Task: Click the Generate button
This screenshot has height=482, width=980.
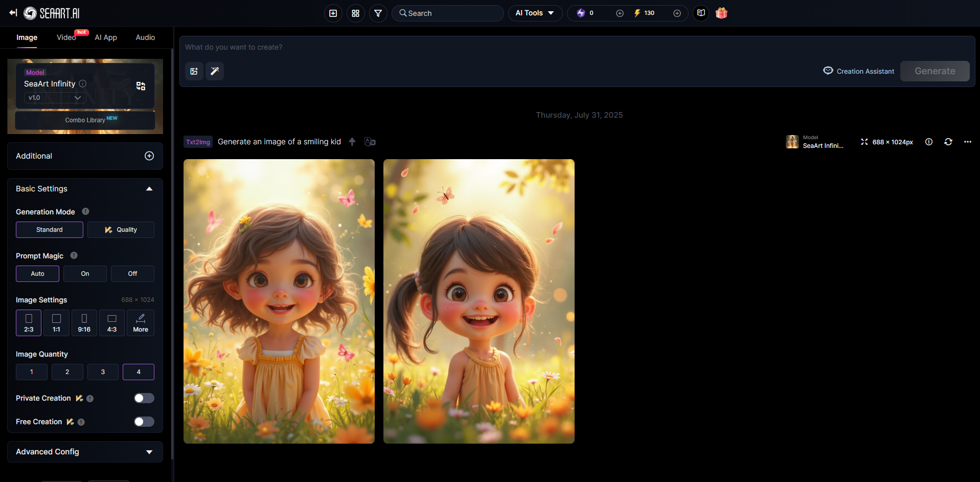Action: coord(935,71)
